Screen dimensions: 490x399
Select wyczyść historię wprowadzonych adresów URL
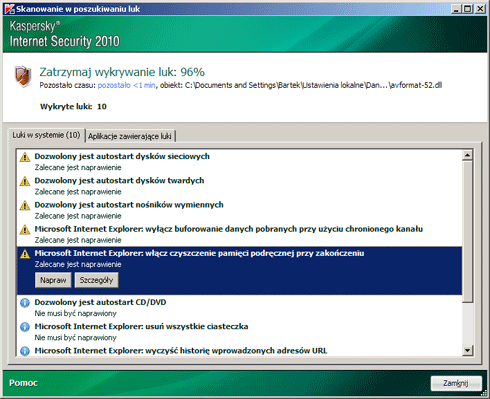[x=239, y=351]
